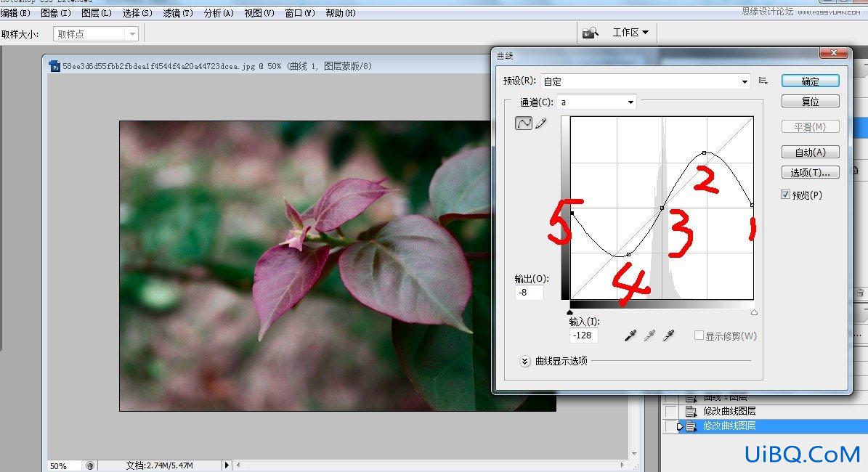Open the 编辑(E) menu
The height and width of the screenshot is (472, 868).
[x=15, y=13]
